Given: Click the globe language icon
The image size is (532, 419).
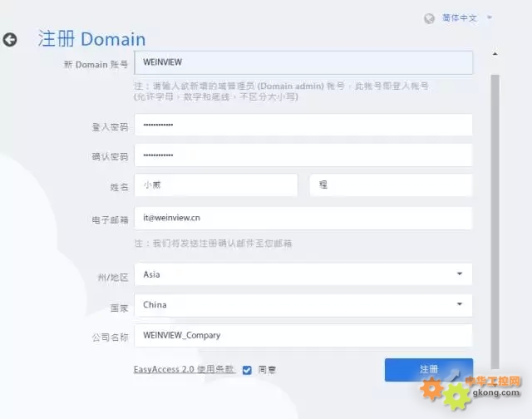Looking at the screenshot, I should 429,18.
